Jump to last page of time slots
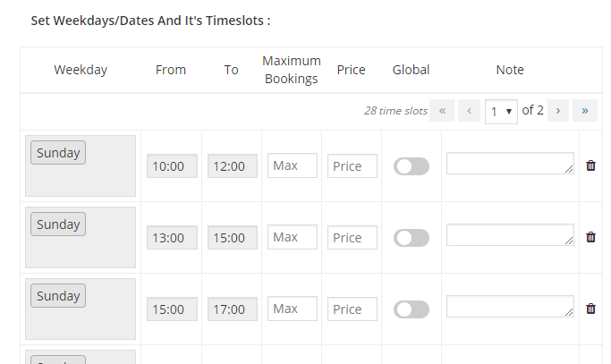The height and width of the screenshot is (364, 611). 585,111
